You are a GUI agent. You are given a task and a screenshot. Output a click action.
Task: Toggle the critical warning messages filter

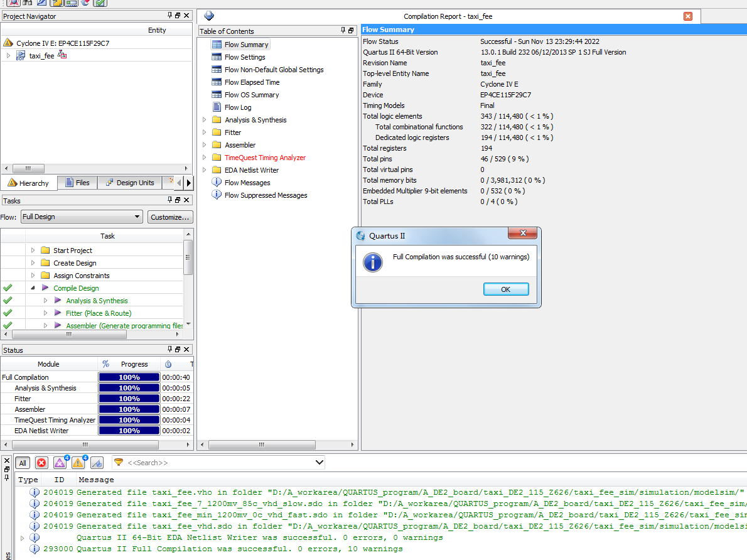60,463
